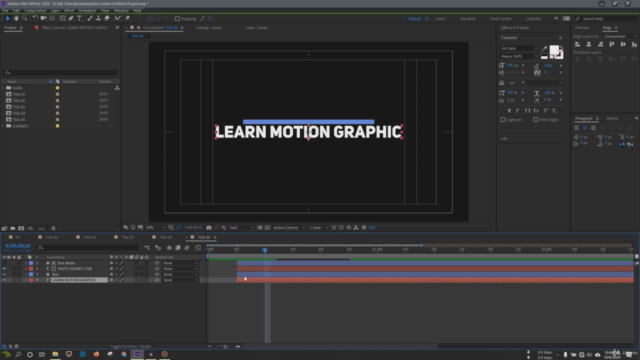The image size is (640, 360).
Task: Enable the Hindi Digits checkbox
Action: (536, 120)
